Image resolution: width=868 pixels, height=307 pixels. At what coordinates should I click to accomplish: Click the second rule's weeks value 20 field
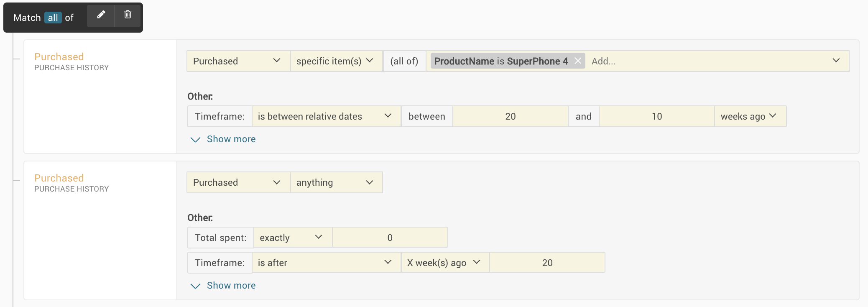547,263
